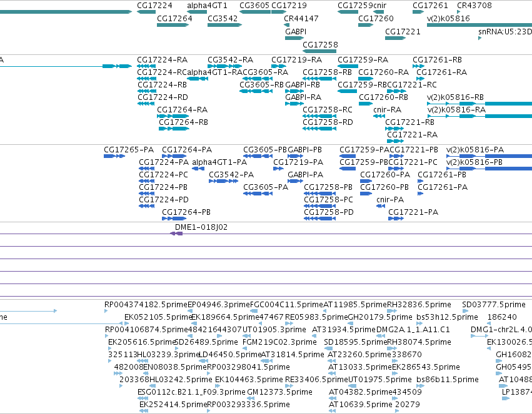This screenshot has width=532, height=414.
Task: Select the CR44147 gene label
Action: (x=301, y=19)
